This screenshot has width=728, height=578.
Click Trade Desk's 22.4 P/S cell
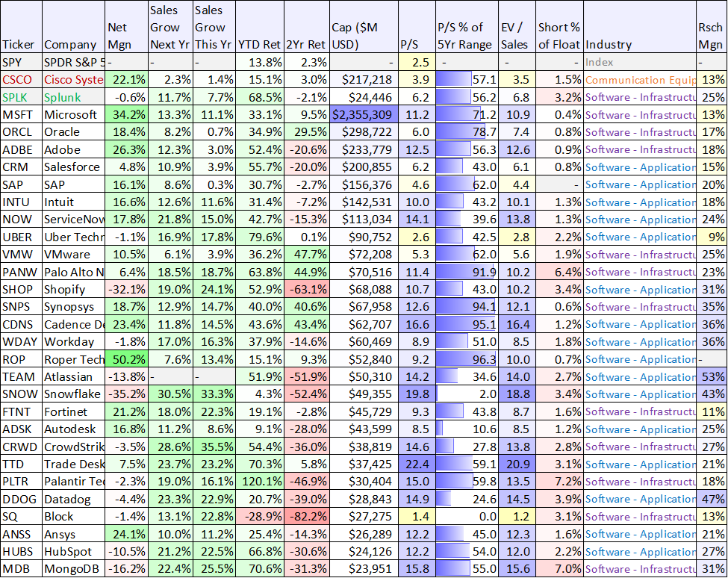pos(417,464)
